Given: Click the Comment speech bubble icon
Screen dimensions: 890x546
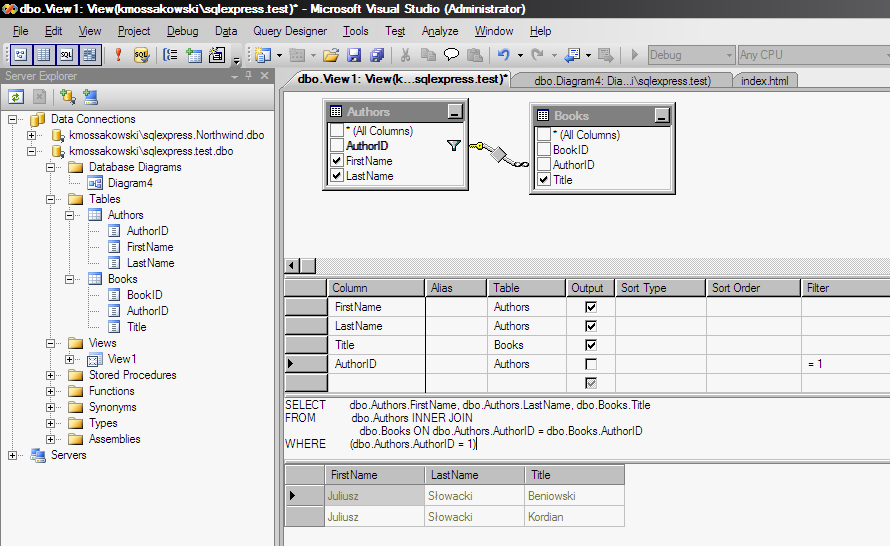Looking at the screenshot, I should [451, 55].
